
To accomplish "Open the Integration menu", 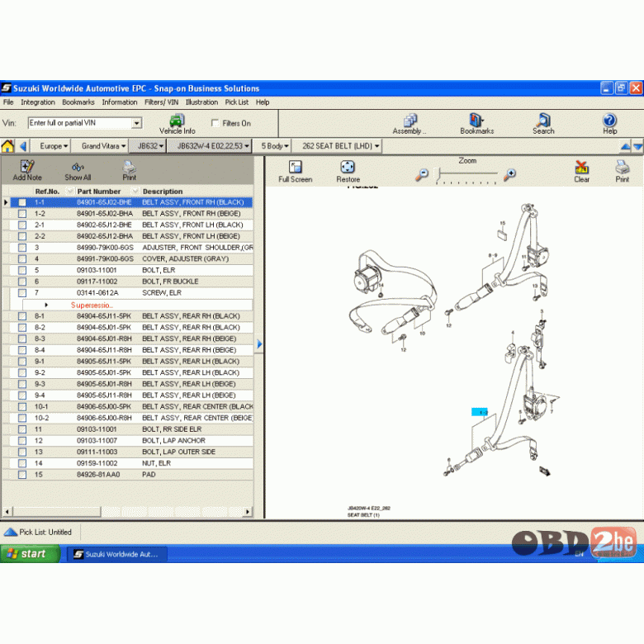I will click(38, 102).
